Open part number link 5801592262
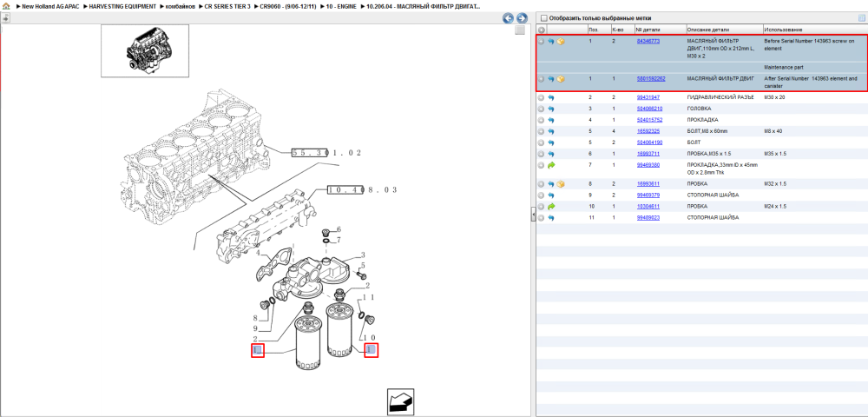Viewport: 868px width, 417px height. point(651,79)
